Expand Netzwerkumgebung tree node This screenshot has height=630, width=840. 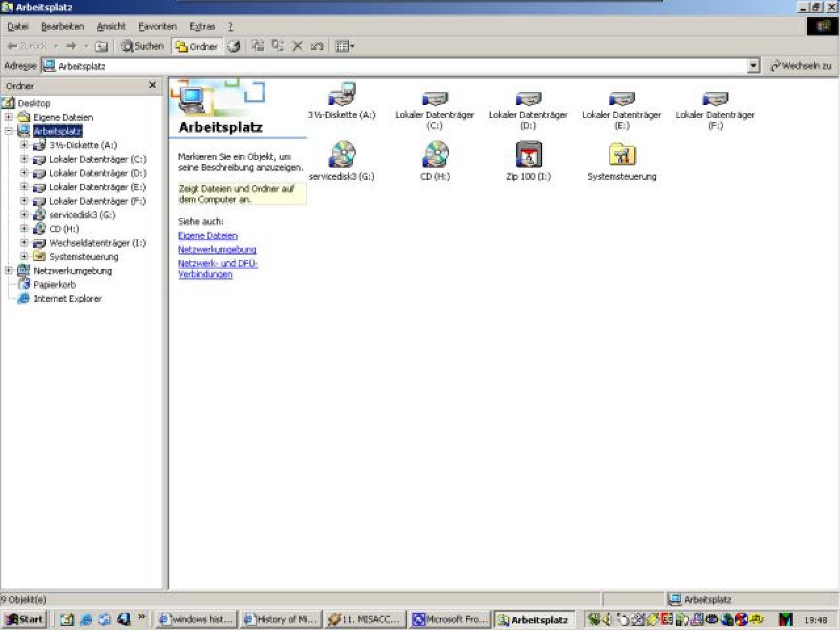click(9, 270)
